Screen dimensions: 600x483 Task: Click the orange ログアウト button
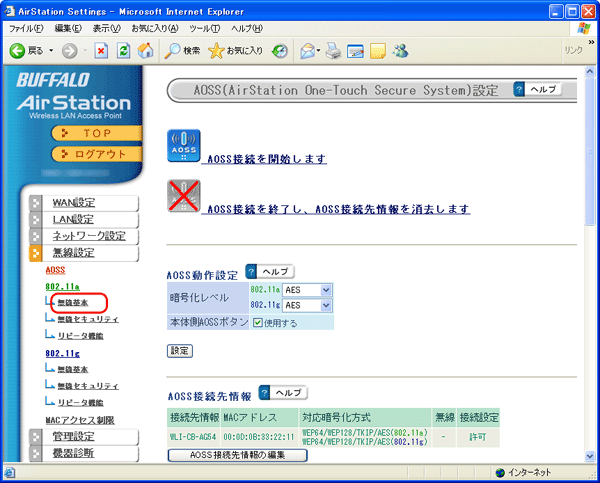(x=95, y=154)
